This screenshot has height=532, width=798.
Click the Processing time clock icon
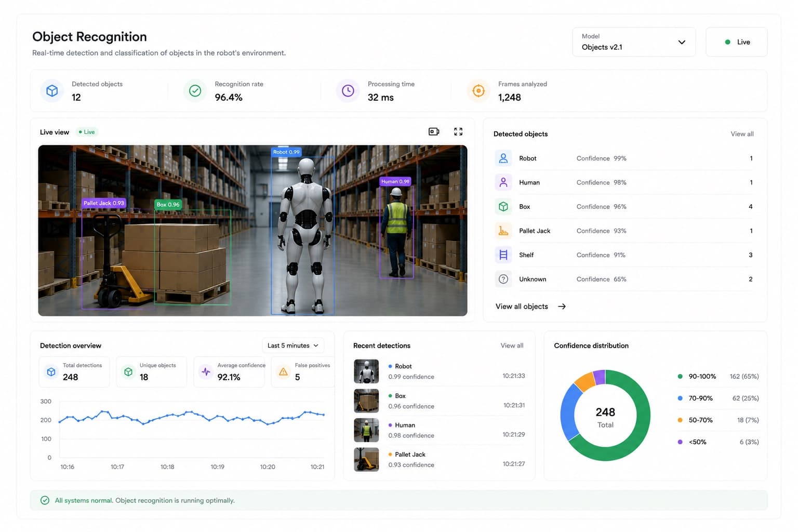tap(348, 91)
